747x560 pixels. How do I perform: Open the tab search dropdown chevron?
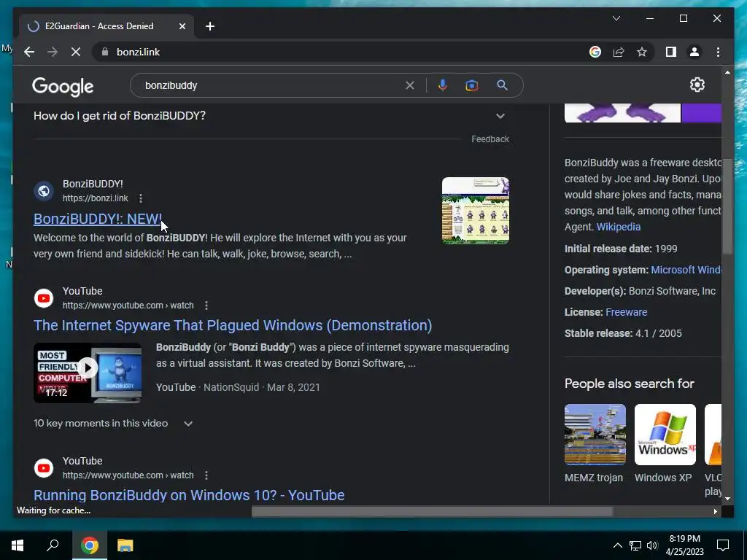pos(616,18)
